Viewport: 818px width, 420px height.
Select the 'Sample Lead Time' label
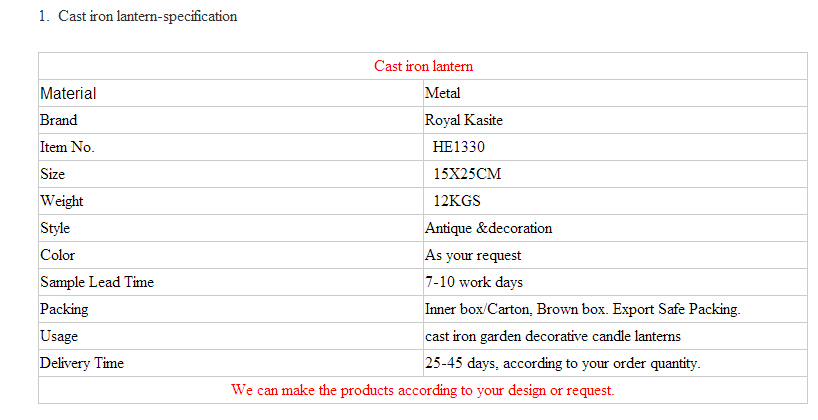97,282
